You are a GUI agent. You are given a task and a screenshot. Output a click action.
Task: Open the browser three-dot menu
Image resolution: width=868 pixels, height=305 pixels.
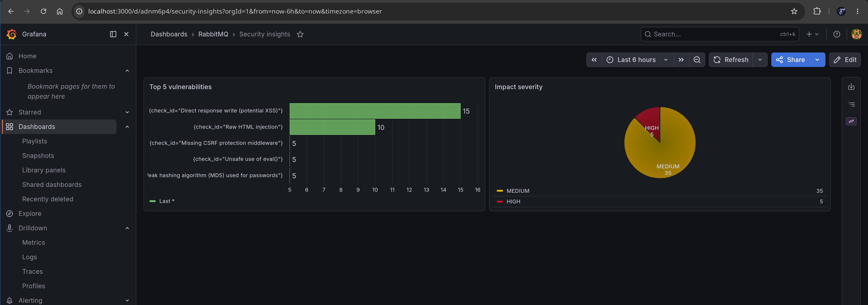[858, 11]
